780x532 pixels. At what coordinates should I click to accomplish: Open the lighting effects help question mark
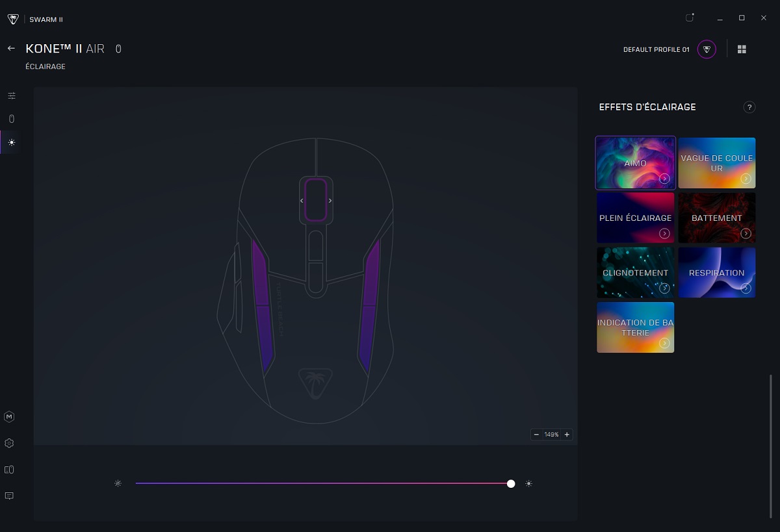(x=749, y=107)
